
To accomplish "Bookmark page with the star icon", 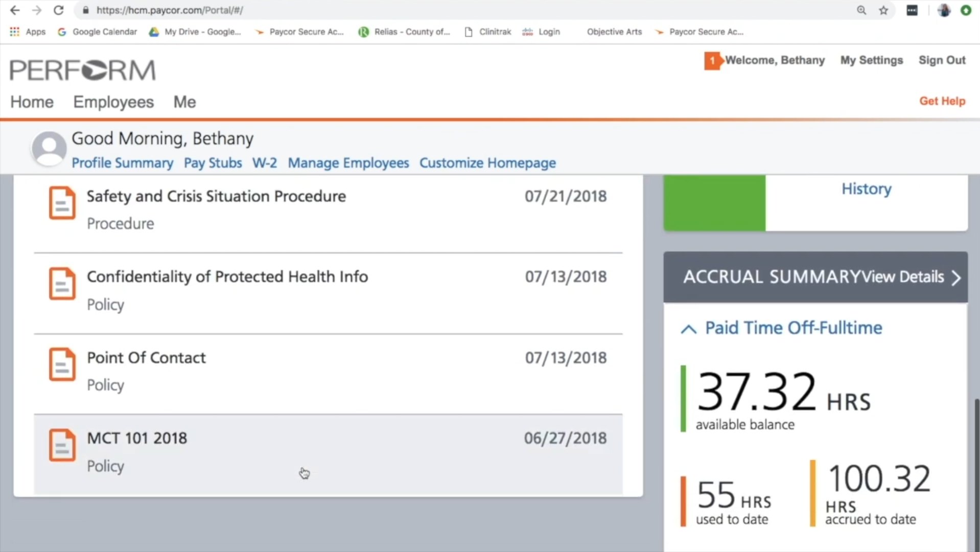I will click(883, 10).
